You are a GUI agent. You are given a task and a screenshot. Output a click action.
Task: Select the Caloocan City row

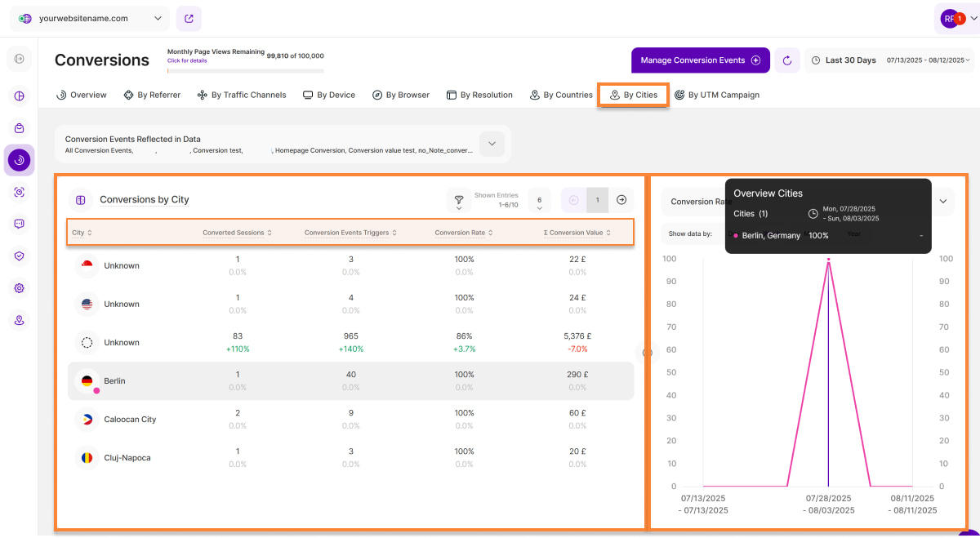(350, 420)
